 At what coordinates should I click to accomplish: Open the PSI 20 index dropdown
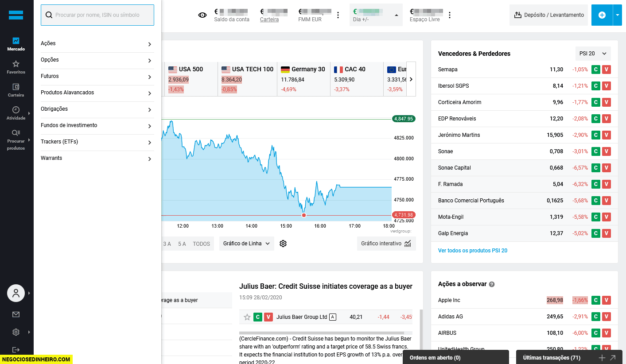click(593, 54)
